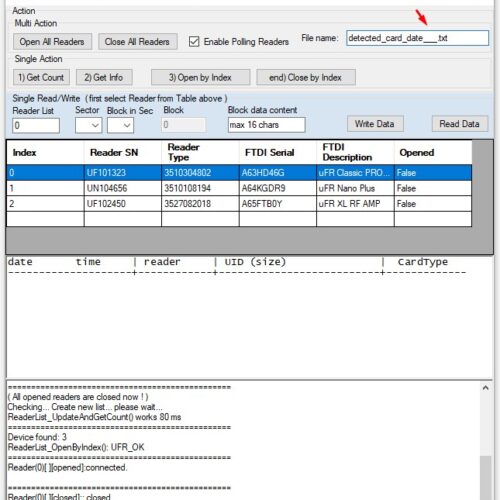Viewport: 500px width, 500px height.
Task: Click Opened False cell for UF102450
Action: [433, 204]
